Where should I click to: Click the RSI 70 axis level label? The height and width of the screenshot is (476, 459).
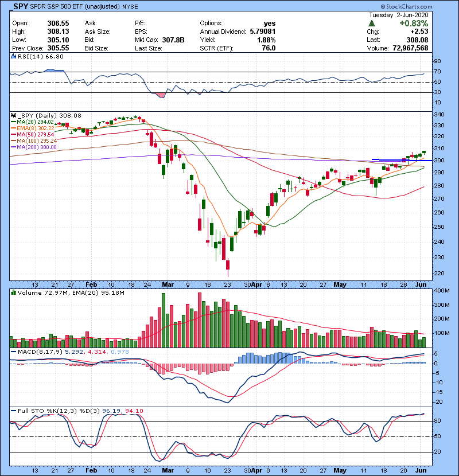tap(437, 72)
